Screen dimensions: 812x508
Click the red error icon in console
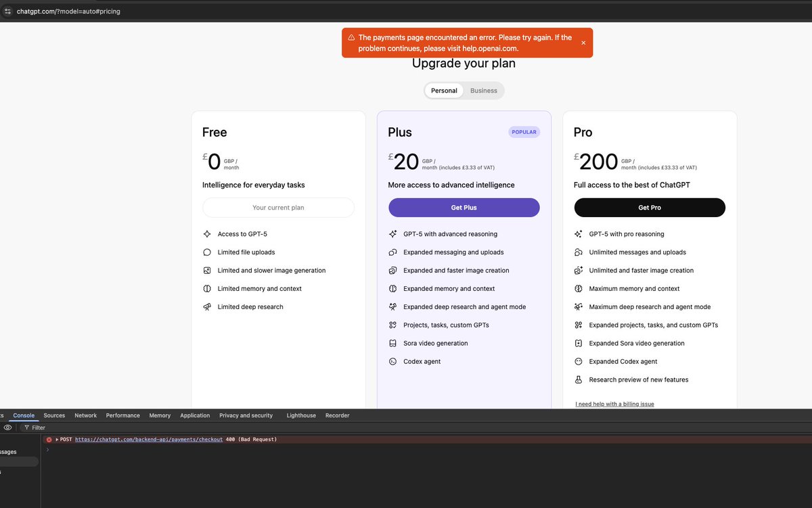(x=49, y=440)
